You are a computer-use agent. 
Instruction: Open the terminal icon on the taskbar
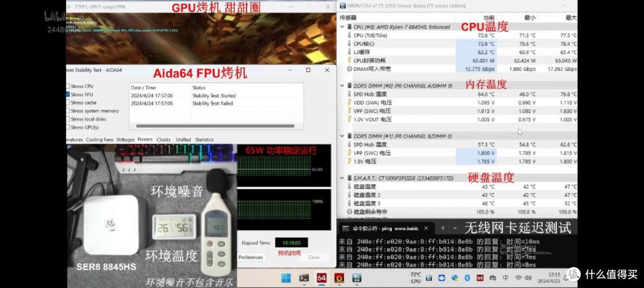(x=304, y=278)
